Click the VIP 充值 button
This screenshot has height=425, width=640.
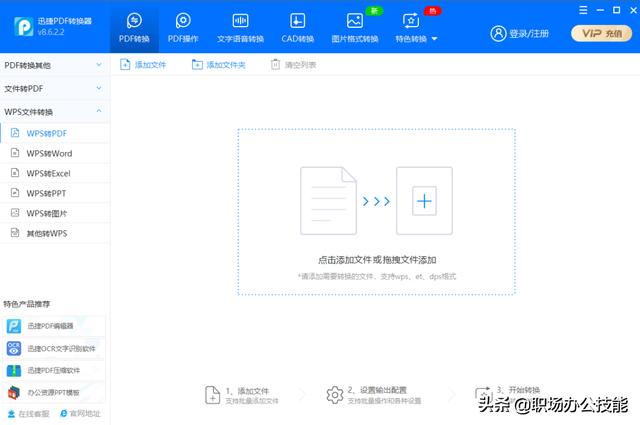pyautogui.click(x=601, y=33)
